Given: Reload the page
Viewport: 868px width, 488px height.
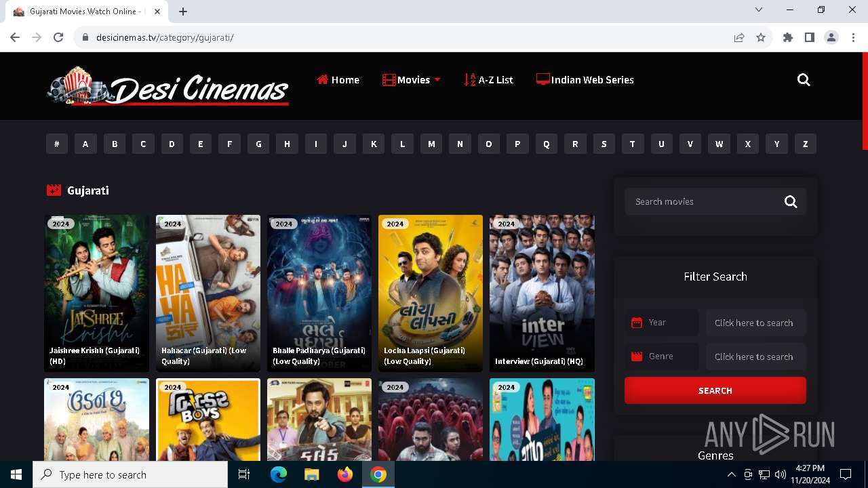Looking at the screenshot, I should tap(58, 37).
